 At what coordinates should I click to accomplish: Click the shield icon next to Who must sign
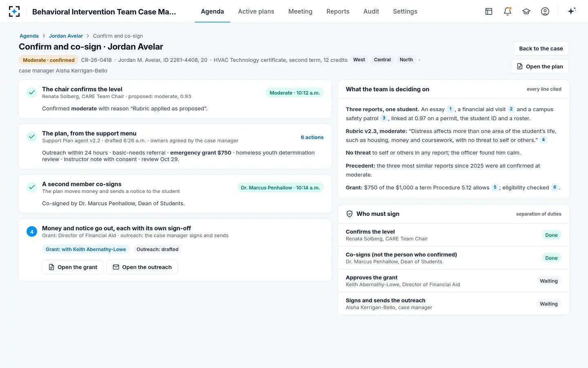click(x=350, y=214)
